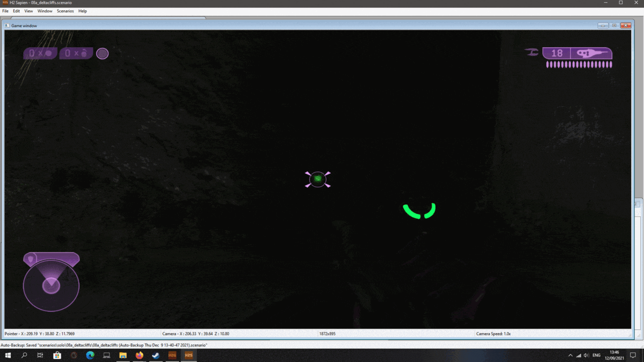Viewport: 644px width, 362px height.
Task: Open the Edit menu
Action: 17,11
